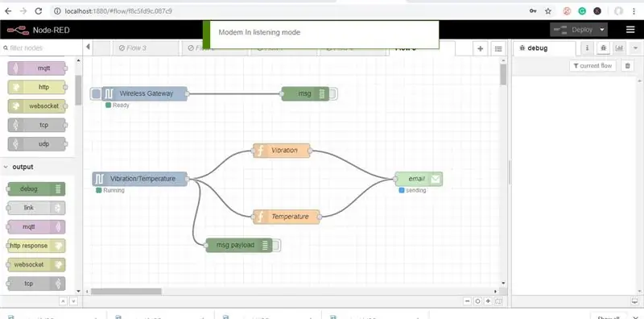Click the filter nodes search field

pyautogui.click(x=41, y=48)
